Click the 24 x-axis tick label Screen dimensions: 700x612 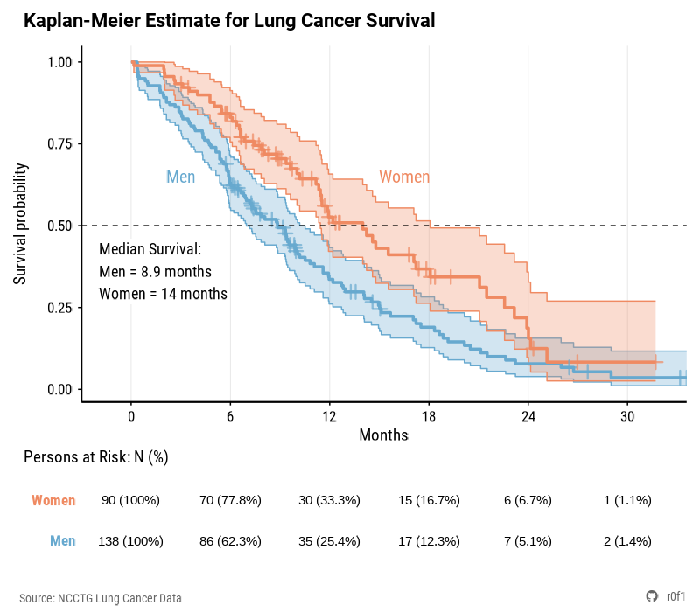pos(528,416)
